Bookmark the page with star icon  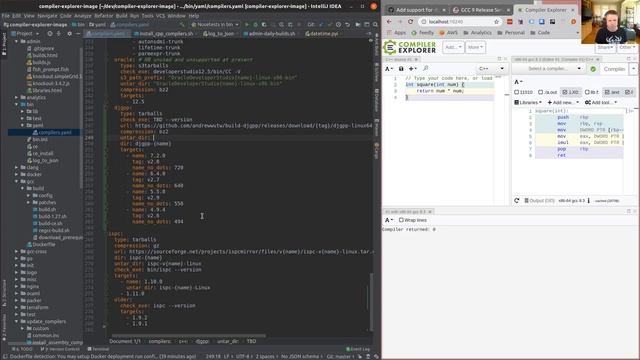tap(496, 22)
